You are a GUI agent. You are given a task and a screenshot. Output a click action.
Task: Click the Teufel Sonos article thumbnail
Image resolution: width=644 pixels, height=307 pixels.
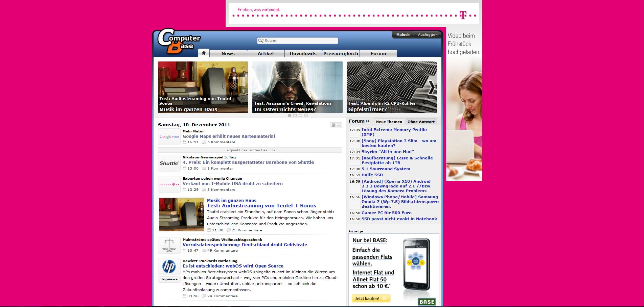(x=182, y=215)
